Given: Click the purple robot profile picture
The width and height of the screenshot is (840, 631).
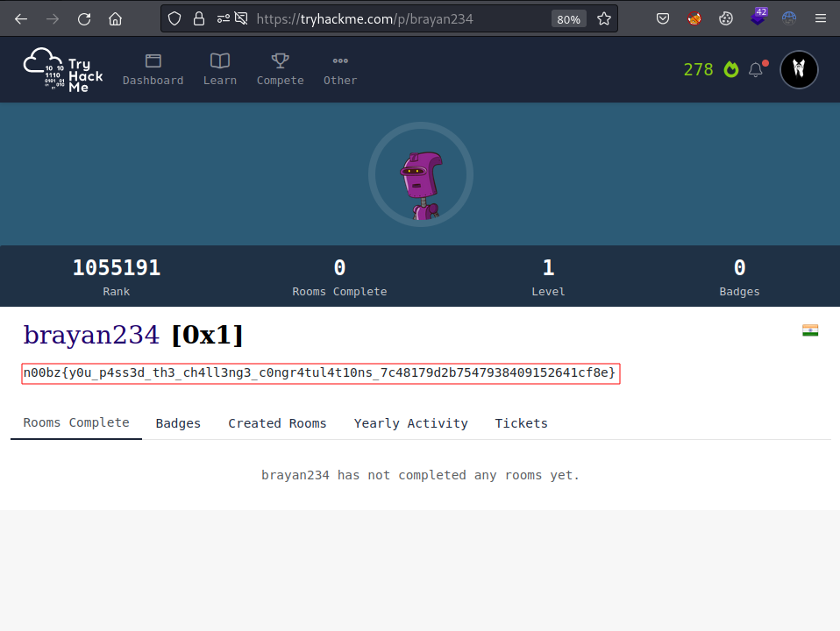Looking at the screenshot, I should click(x=421, y=174).
